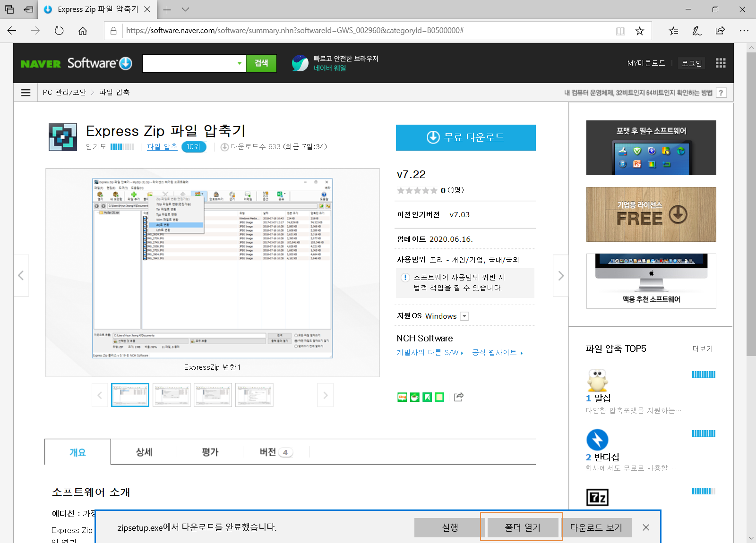Select the 평가 tab
The height and width of the screenshot is (543, 756).
[x=210, y=452]
